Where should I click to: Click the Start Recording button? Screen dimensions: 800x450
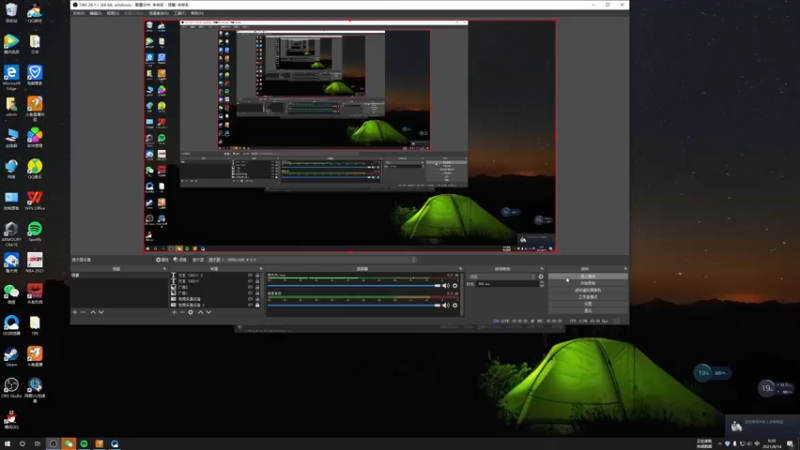588,283
